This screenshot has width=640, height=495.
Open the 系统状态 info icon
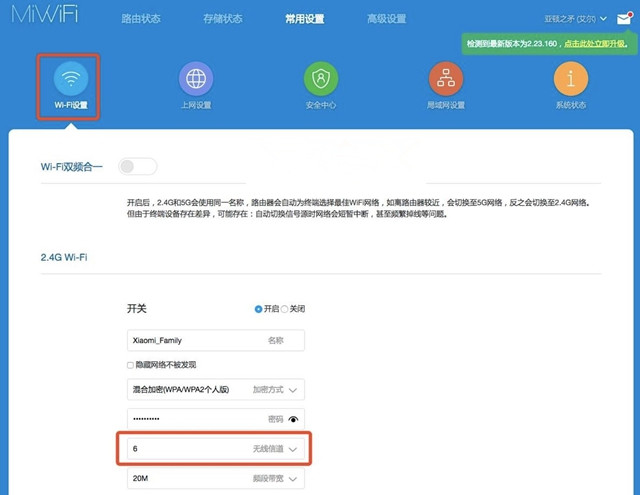[x=571, y=78]
